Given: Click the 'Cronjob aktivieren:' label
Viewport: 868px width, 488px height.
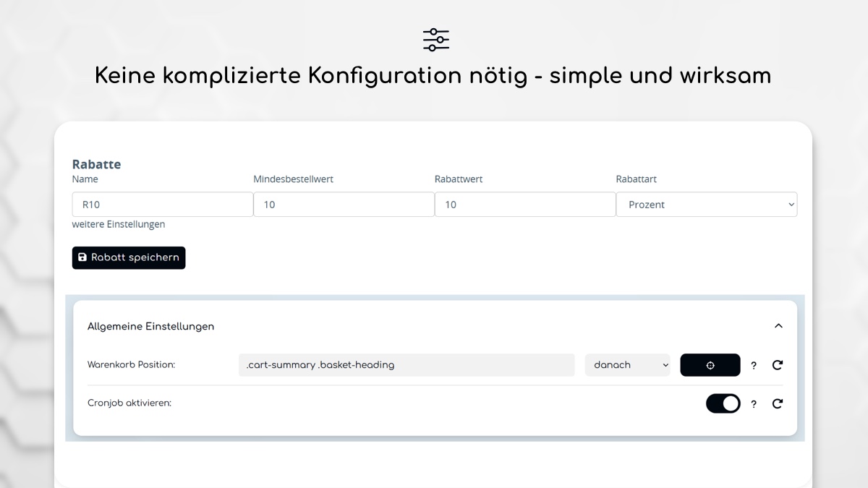Looking at the screenshot, I should tap(129, 403).
